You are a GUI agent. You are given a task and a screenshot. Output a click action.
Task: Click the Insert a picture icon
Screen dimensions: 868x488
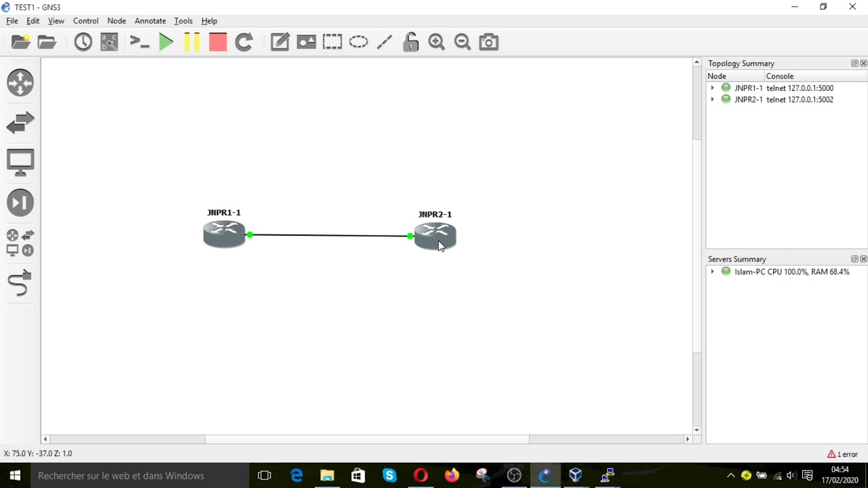pyautogui.click(x=306, y=42)
